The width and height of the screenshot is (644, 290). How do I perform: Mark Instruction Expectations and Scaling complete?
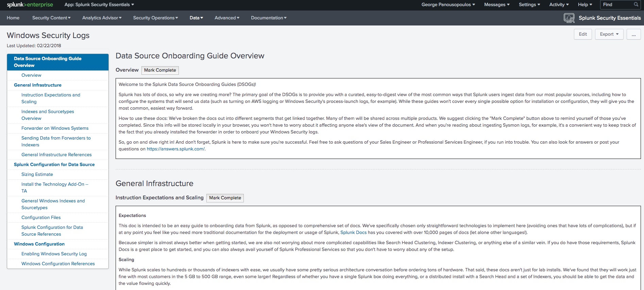[225, 198]
